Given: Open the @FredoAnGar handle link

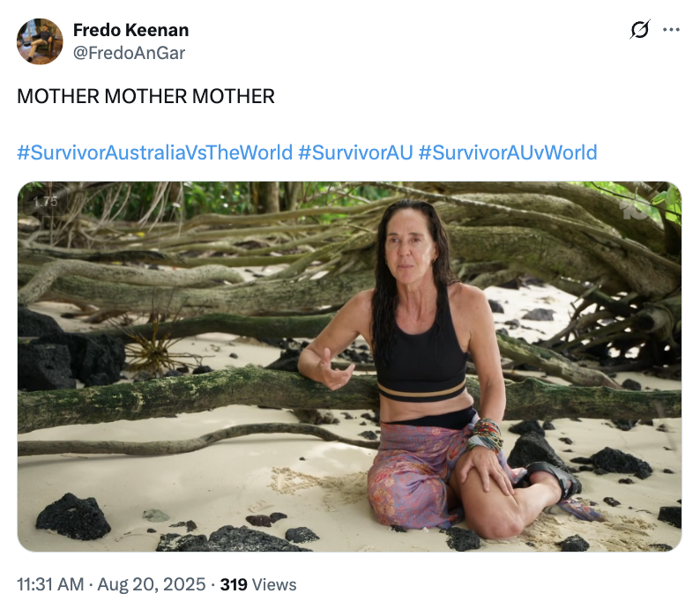Looking at the screenshot, I should pyautogui.click(x=129, y=53).
